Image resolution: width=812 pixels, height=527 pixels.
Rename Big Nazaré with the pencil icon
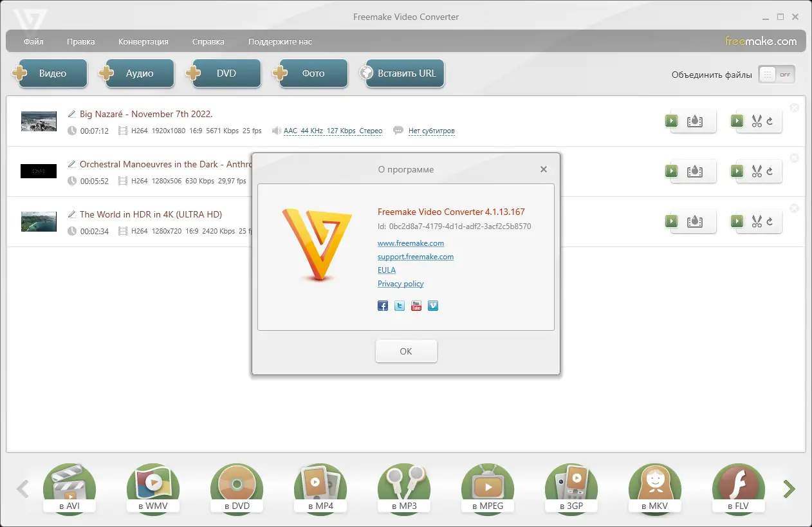pyautogui.click(x=72, y=114)
